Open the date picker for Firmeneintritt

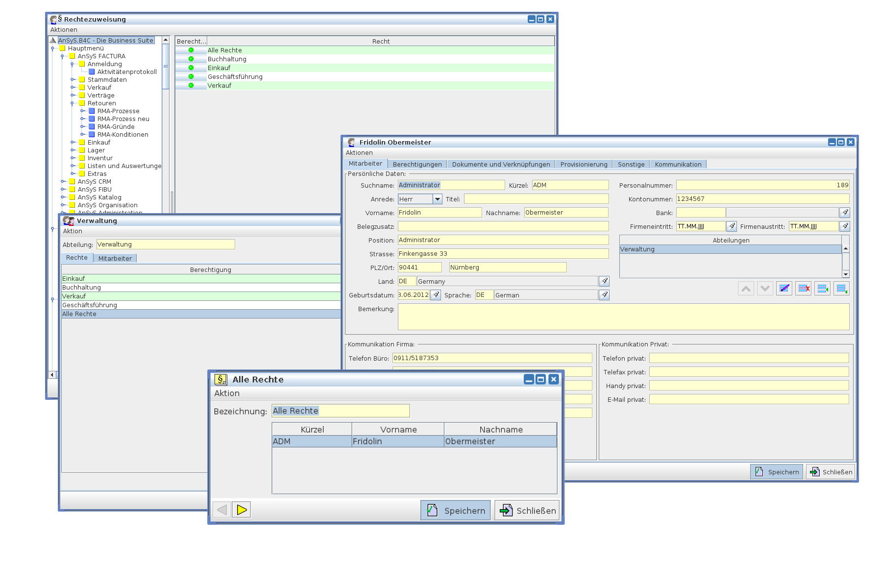(732, 226)
